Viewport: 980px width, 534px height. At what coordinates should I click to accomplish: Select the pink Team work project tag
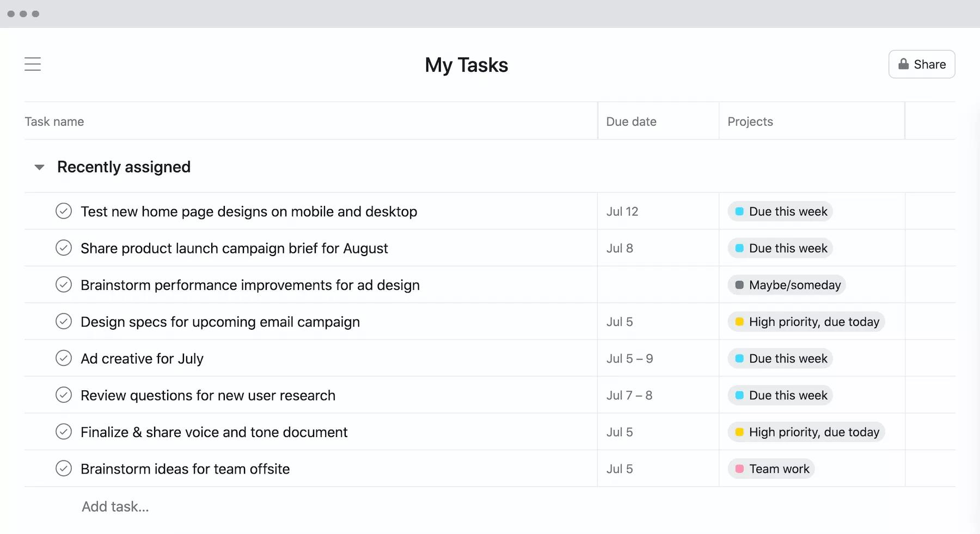click(x=771, y=469)
